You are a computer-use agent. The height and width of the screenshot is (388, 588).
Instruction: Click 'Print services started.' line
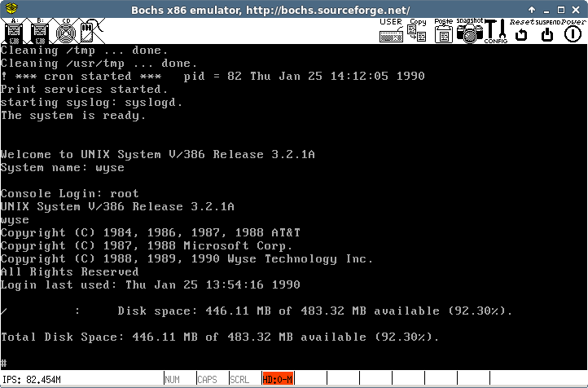tap(84, 90)
